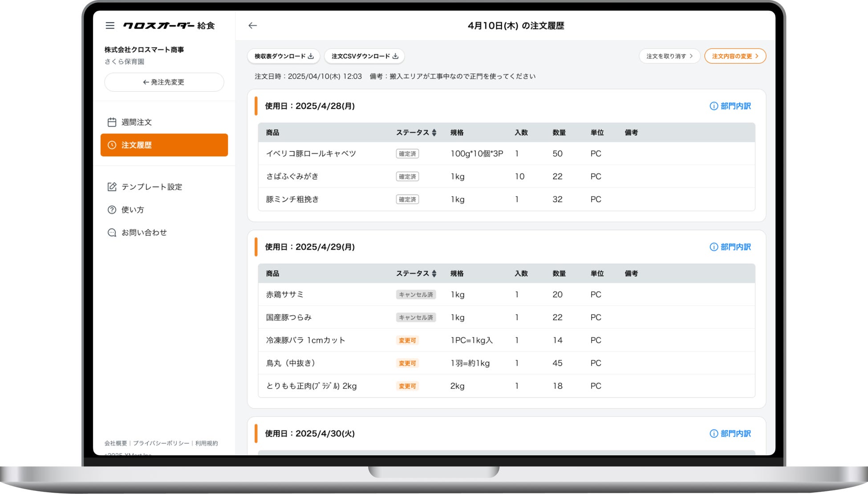
Task: Open 部門内訳 for 2025/4/29
Action: [x=730, y=247]
